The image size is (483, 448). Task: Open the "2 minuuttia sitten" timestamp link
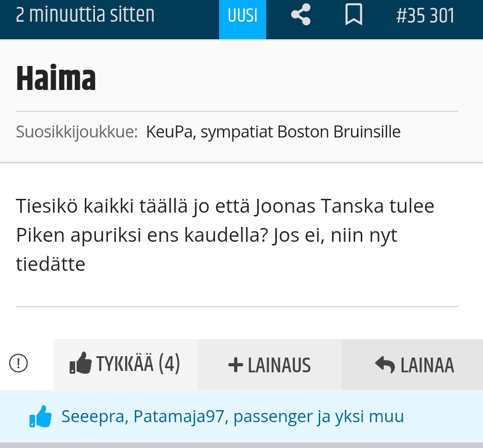click(85, 15)
